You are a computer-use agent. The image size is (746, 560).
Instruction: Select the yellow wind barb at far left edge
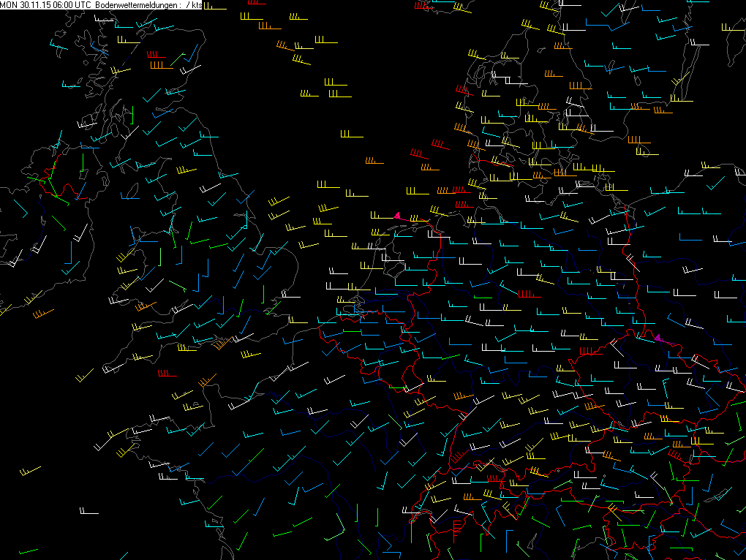coord(31,299)
